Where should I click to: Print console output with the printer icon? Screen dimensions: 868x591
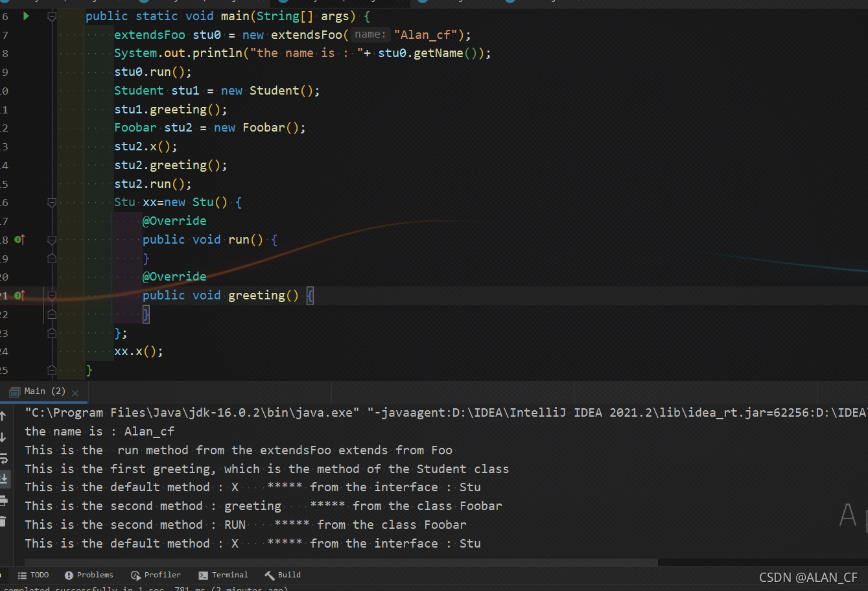[3, 500]
